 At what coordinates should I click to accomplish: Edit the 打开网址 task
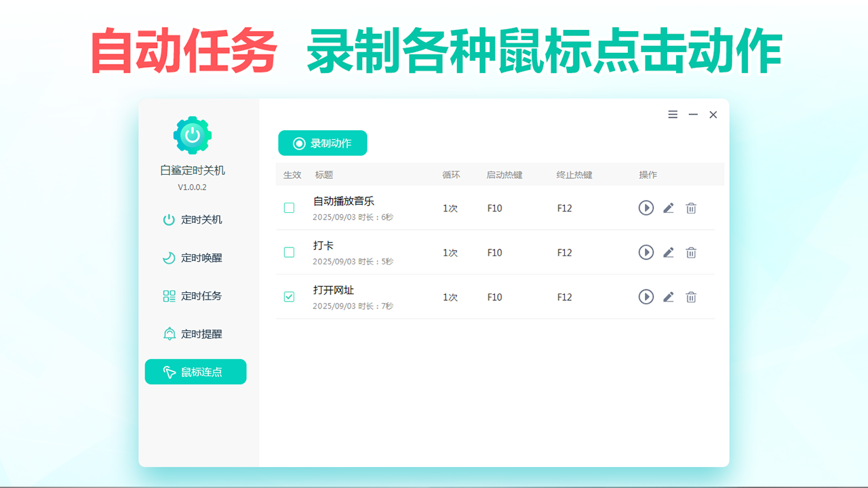point(668,297)
